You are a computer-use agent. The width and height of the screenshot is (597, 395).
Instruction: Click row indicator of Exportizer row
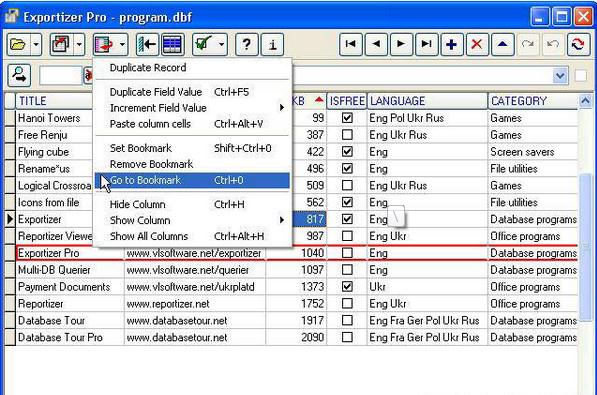pyautogui.click(x=10, y=219)
